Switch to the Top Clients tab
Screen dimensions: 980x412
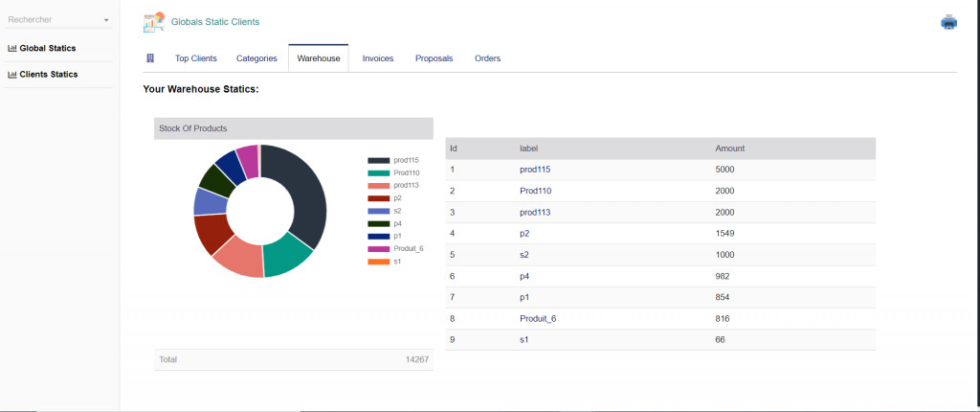195,58
